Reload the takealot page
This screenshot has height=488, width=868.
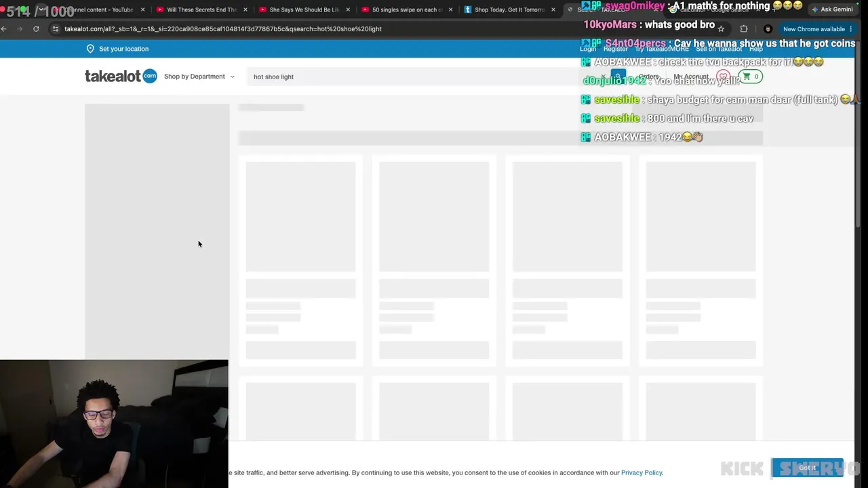(36, 29)
